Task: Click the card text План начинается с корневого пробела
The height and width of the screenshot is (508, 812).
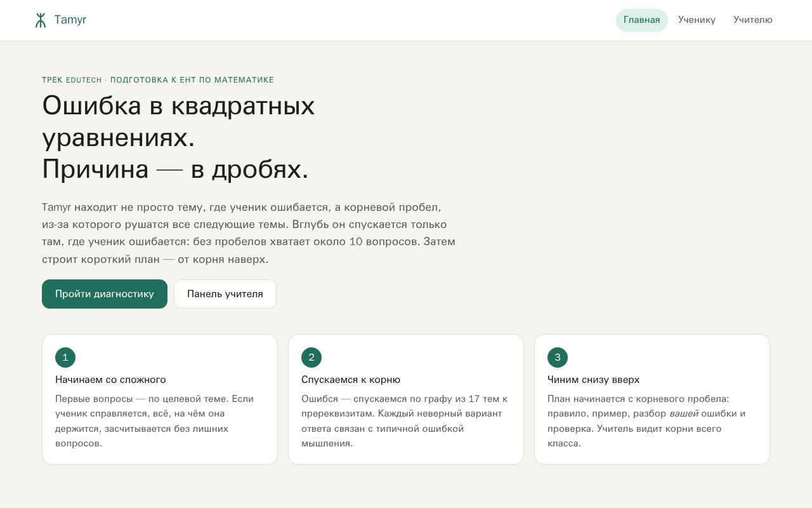Action: click(x=646, y=421)
